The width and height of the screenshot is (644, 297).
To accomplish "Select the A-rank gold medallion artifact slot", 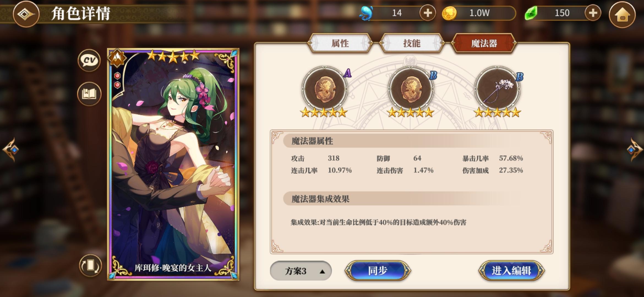I will [x=325, y=89].
